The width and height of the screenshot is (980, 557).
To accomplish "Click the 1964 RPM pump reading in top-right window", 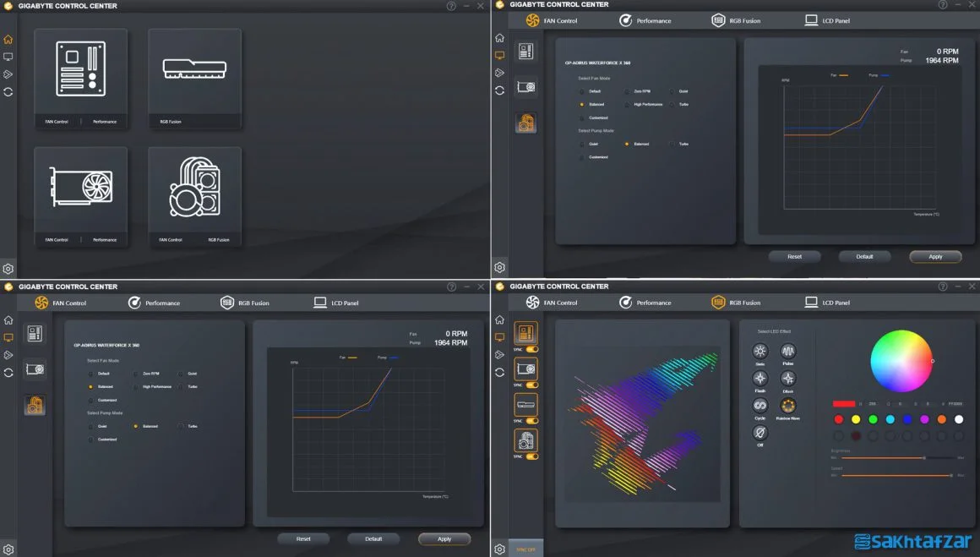I will pos(942,61).
